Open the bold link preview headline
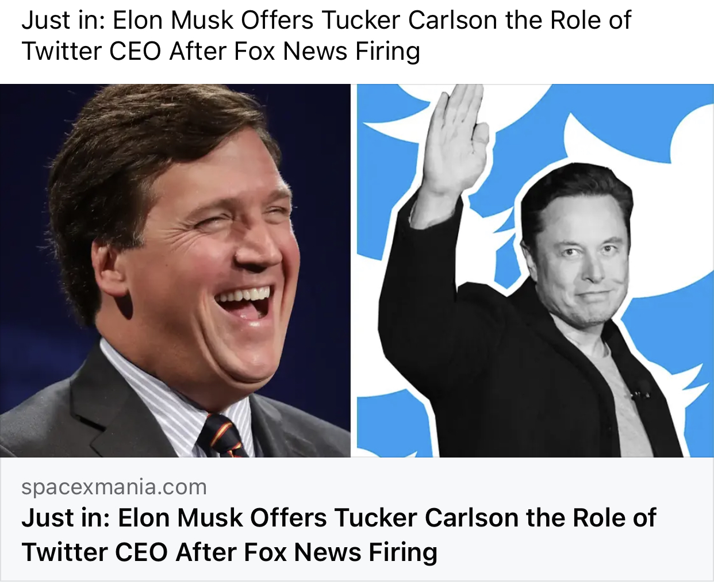 tap(339, 535)
